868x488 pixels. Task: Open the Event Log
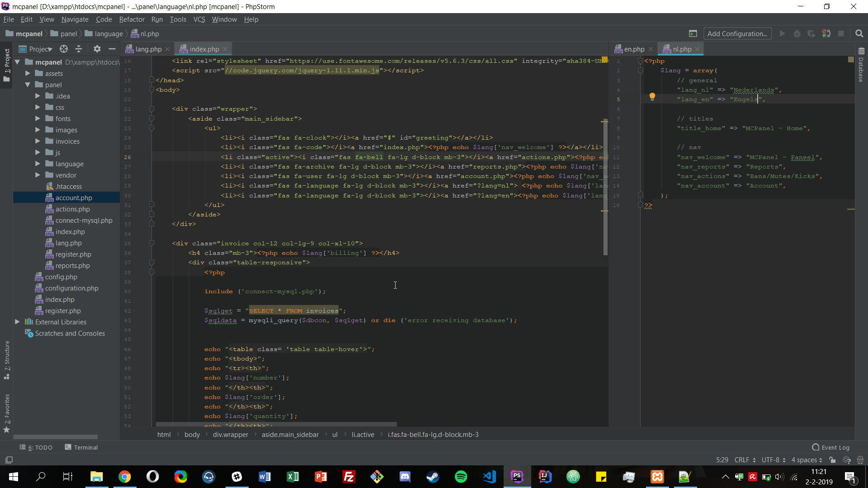pos(831,447)
